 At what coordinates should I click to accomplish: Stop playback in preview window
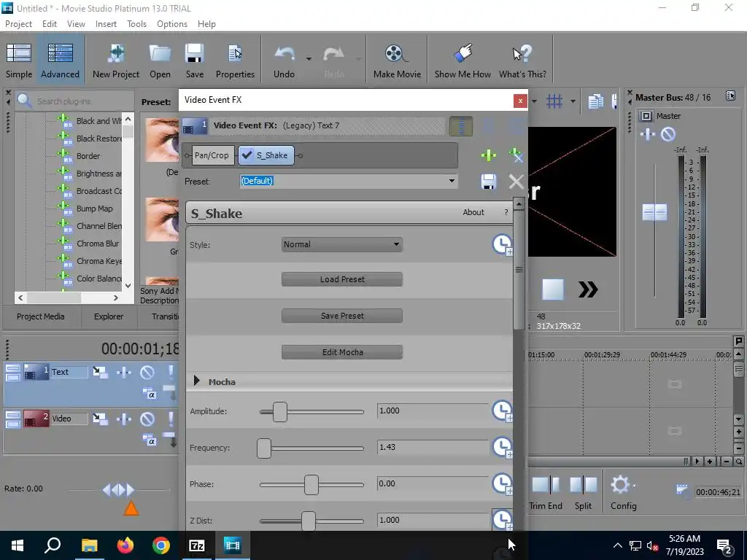tap(553, 289)
